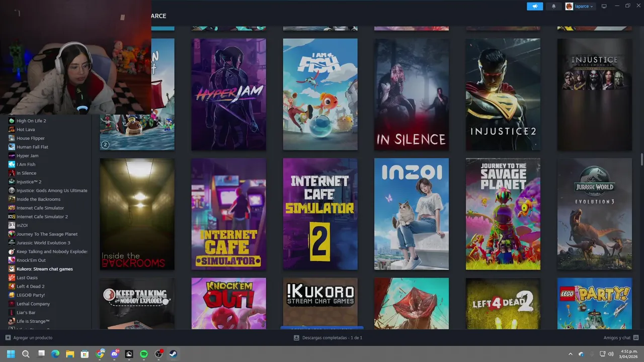Select Liar's Bar in the sidebar
This screenshot has height=362, width=644.
pyautogui.click(x=26, y=313)
